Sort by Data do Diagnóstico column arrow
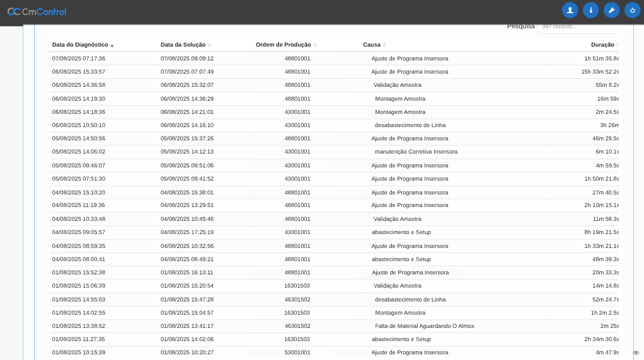 click(x=112, y=45)
